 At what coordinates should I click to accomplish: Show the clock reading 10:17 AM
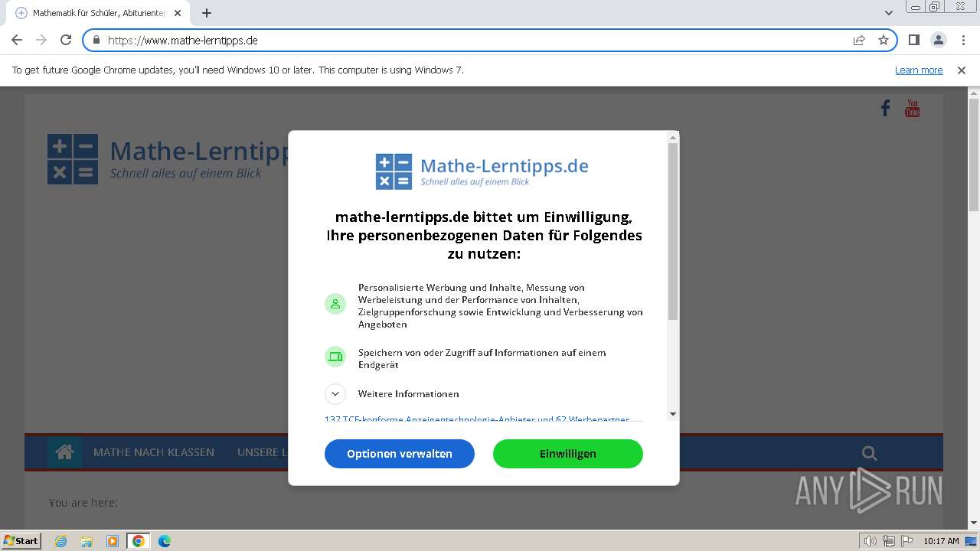pos(941,541)
